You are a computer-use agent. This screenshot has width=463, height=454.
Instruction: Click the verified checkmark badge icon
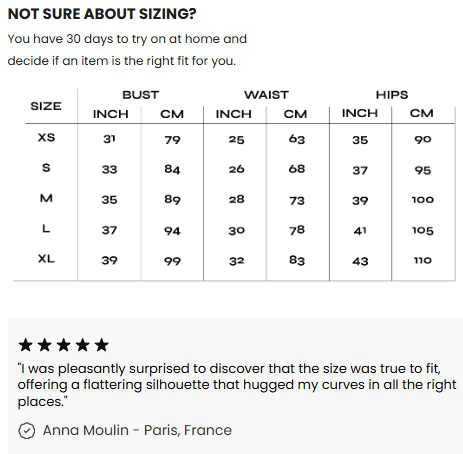(x=26, y=430)
